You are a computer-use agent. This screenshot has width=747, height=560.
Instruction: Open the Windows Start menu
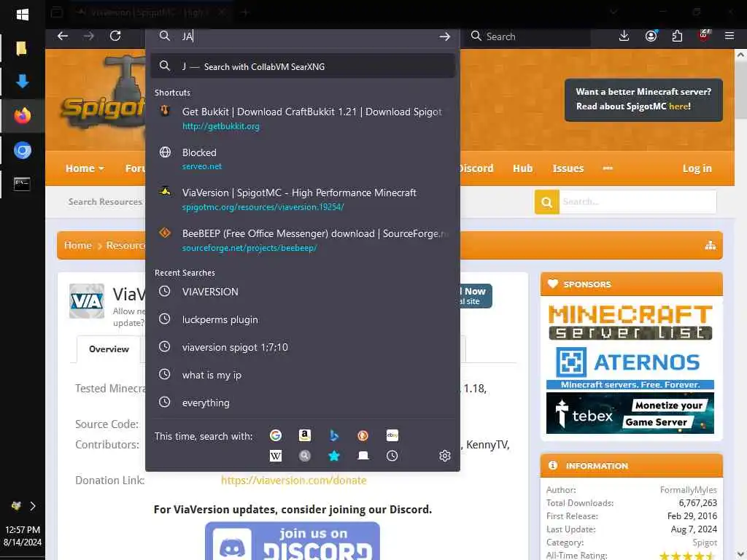[22, 15]
